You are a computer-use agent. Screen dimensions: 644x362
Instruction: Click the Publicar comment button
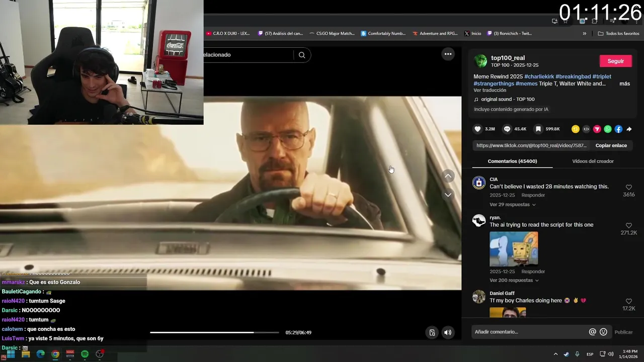point(623,332)
